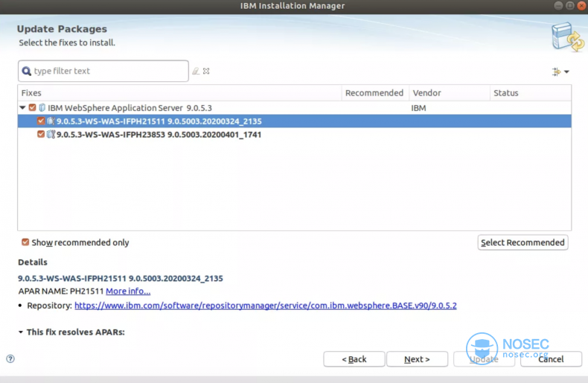Select the 9.0.5.3-WS-WAS-IFPH23853 row

[x=295, y=134]
